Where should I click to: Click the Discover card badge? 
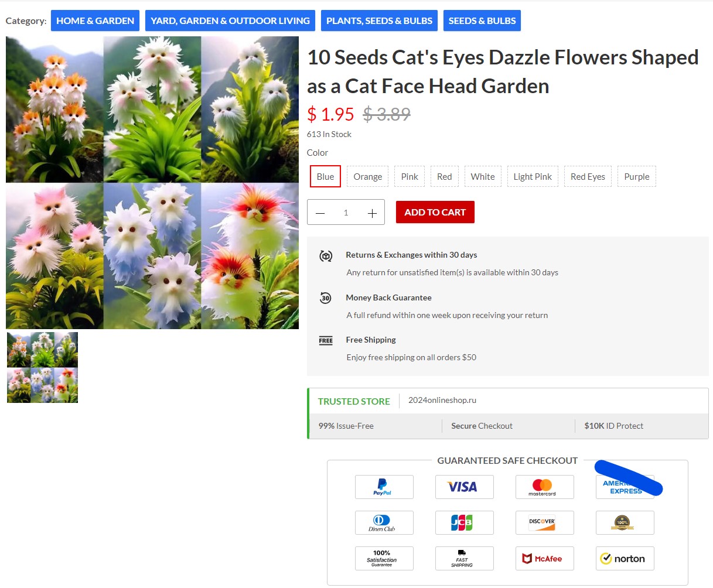pos(544,522)
